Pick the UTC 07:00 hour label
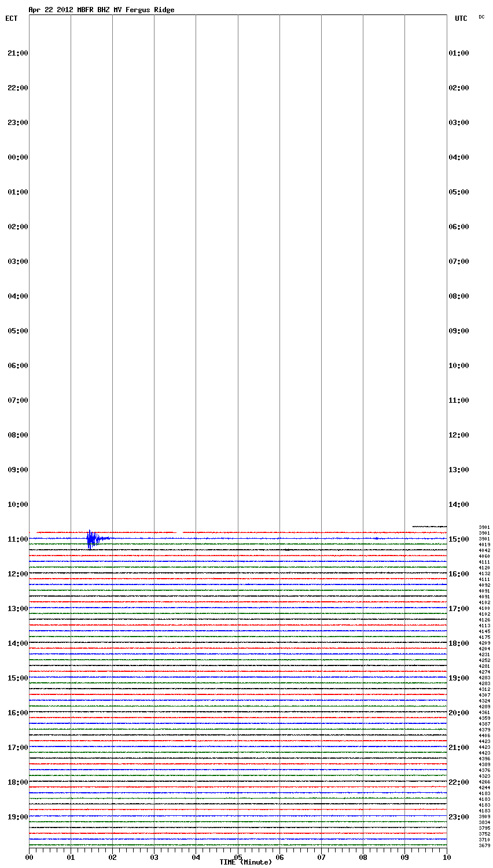 pos(459,262)
